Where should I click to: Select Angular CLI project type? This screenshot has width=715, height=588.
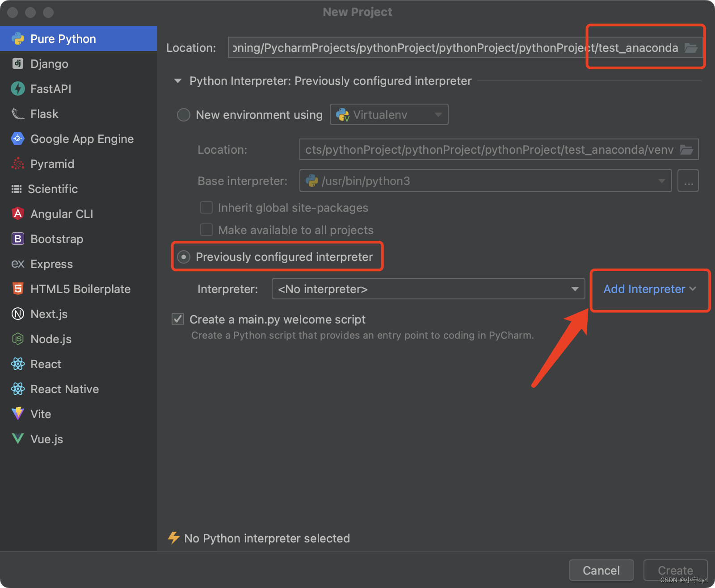(x=79, y=214)
